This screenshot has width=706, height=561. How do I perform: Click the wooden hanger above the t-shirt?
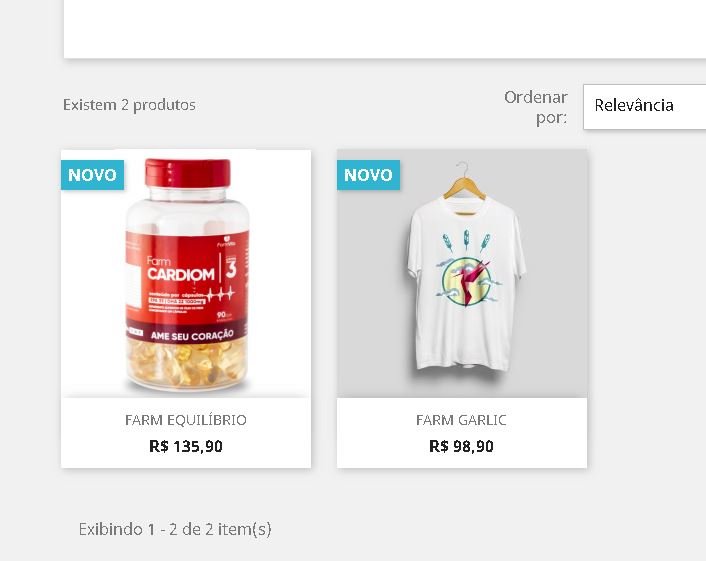pyautogui.click(x=464, y=181)
